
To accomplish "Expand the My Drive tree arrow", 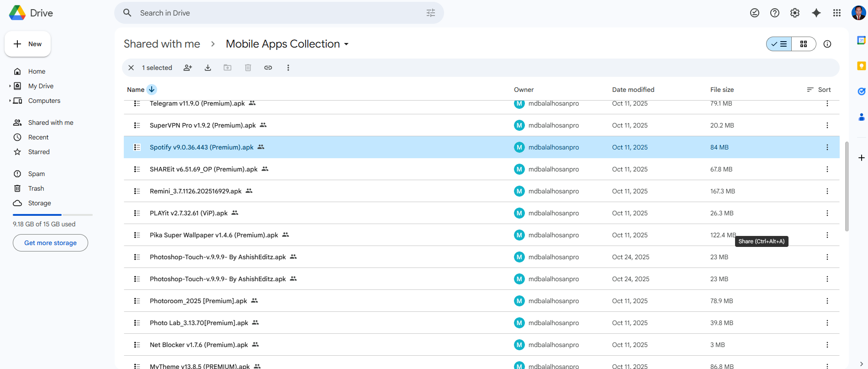I will tap(10, 86).
